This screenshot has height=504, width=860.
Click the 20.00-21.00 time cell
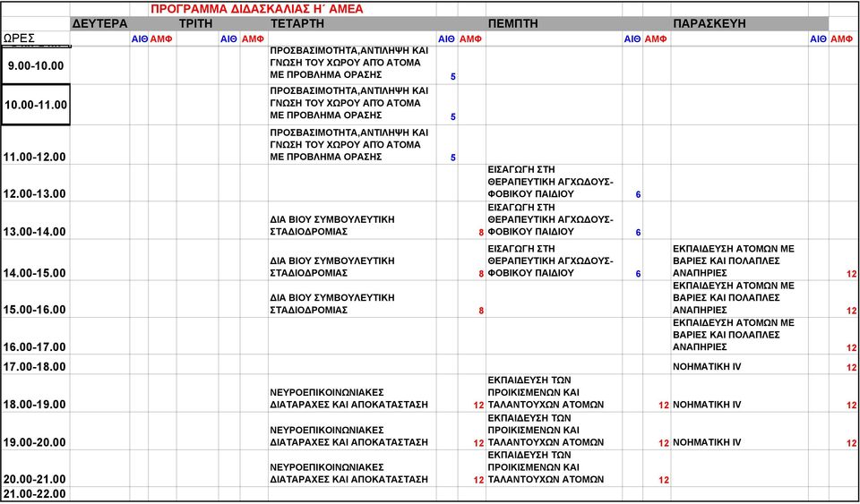point(36,468)
